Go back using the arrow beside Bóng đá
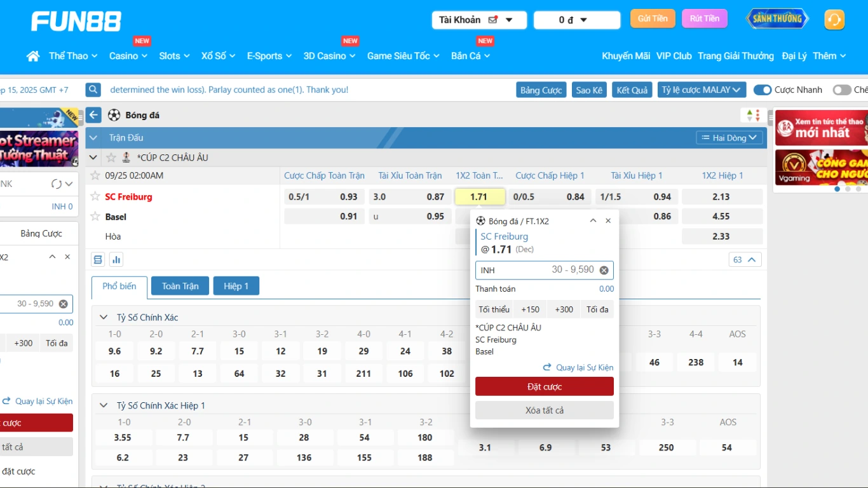 tap(94, 115)
